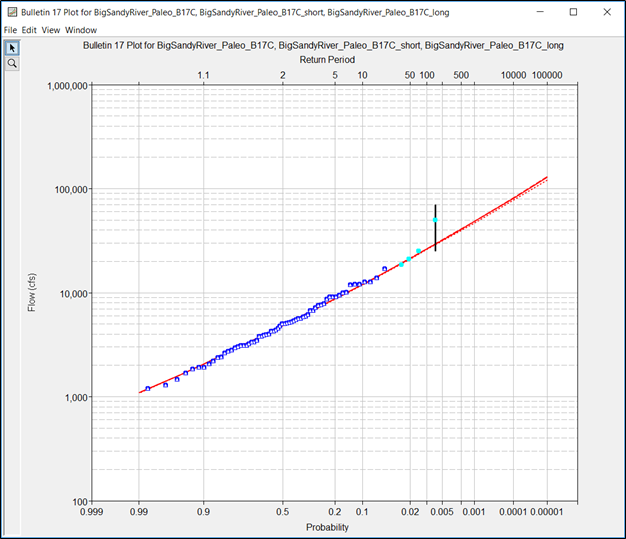Open the File menu
Screen dimensions: 626x539
pos(11,30)
